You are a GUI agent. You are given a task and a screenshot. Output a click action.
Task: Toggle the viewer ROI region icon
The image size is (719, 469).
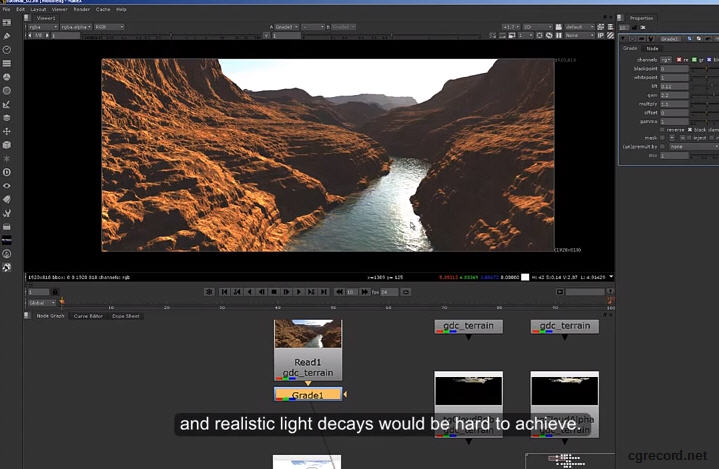pos(539,35)
